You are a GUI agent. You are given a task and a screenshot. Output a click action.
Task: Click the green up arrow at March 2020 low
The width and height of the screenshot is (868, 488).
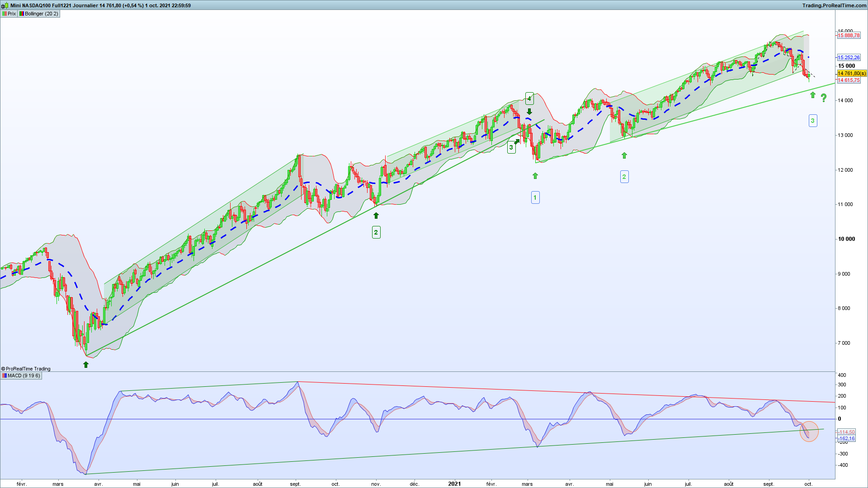click(x=86, y=365)
